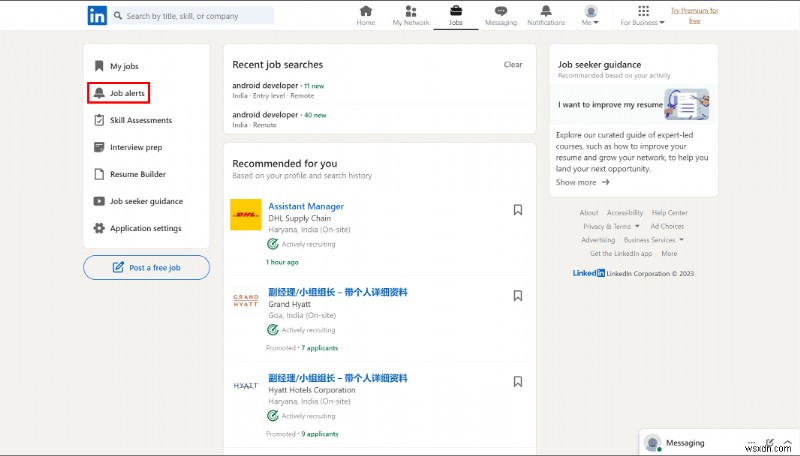Expand the Me profile menu

590,15
